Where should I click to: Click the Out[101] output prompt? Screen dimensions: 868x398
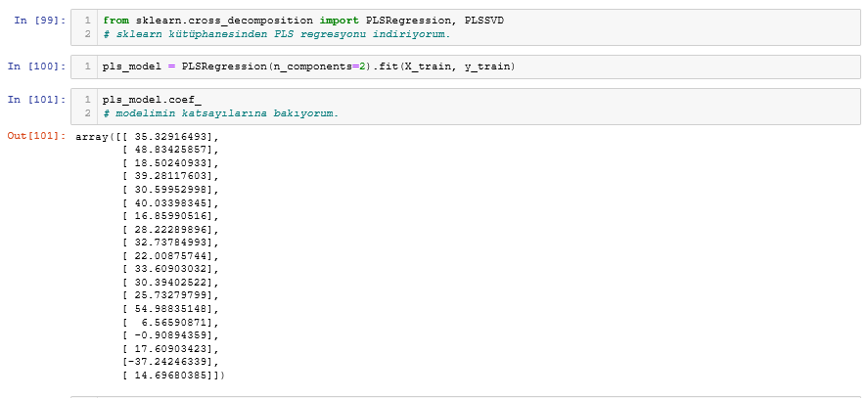pyautogui.click(x=36, y=136)
